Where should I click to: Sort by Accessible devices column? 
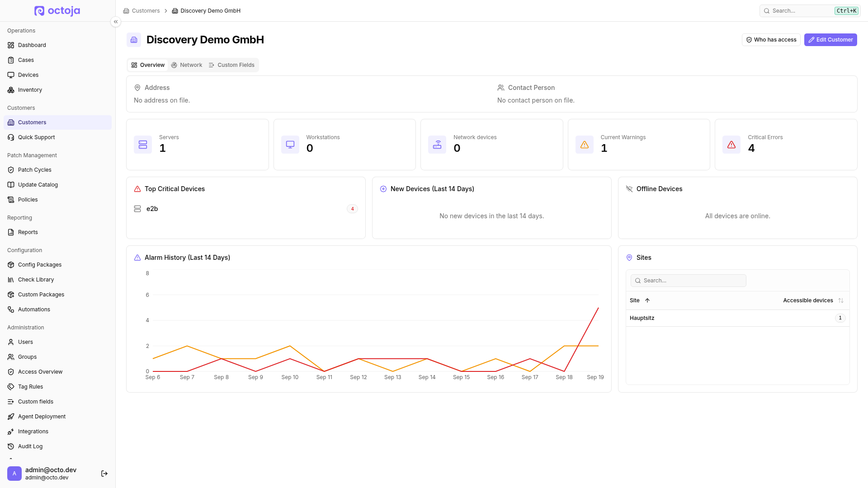[x=813, y=300]
